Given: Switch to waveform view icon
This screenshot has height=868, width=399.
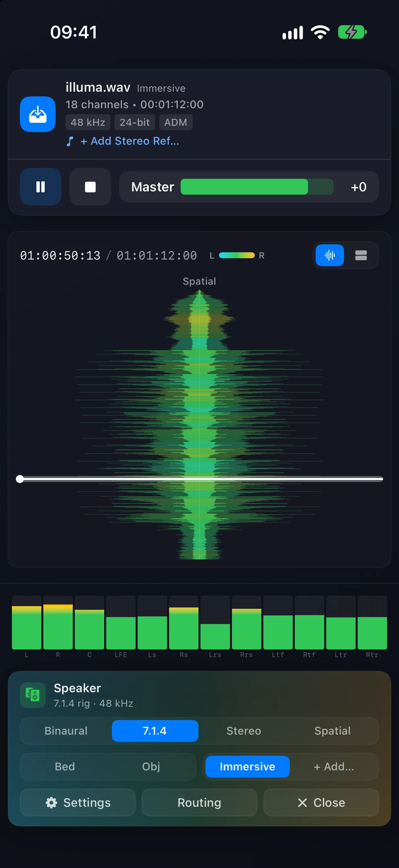Looking at the screenshot, I should (330, 256).
